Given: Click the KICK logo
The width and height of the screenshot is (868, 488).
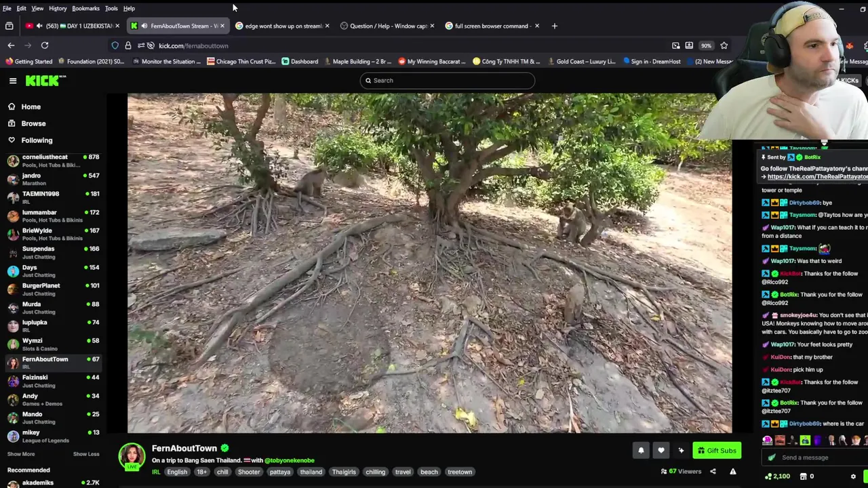Looking at the screenshot, I should (45, 81).
